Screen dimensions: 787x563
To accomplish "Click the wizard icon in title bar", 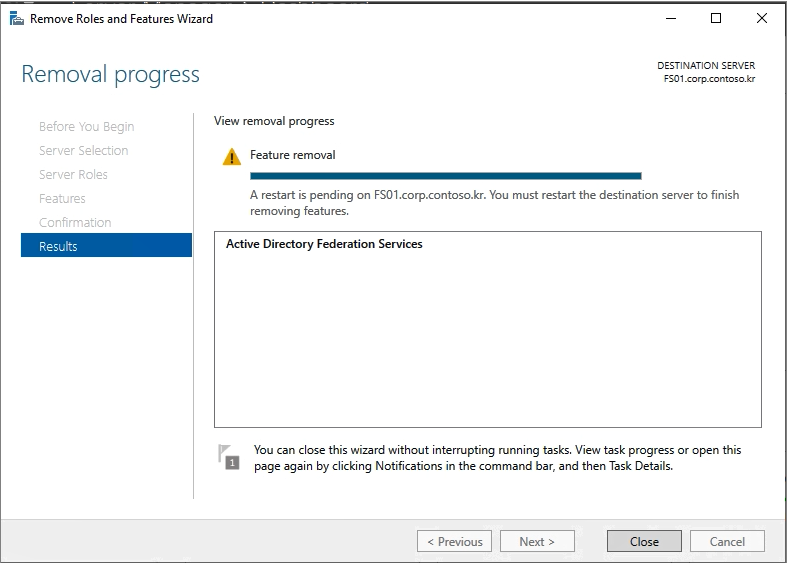I will point(17,19).
